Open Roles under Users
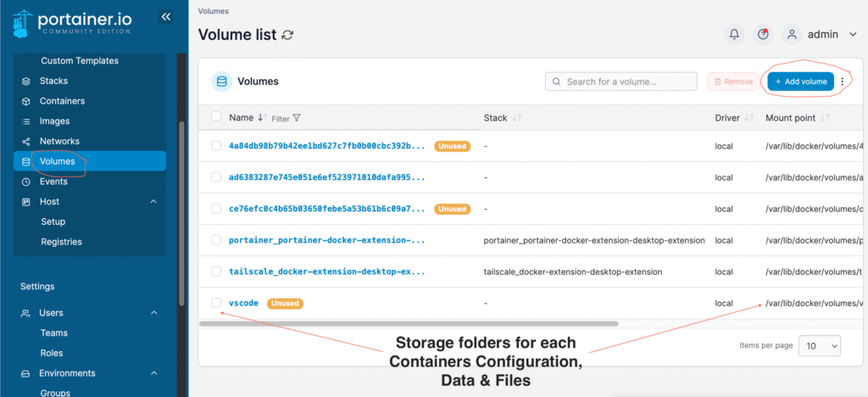Screen dimensions: 868x397 (52, 353)
